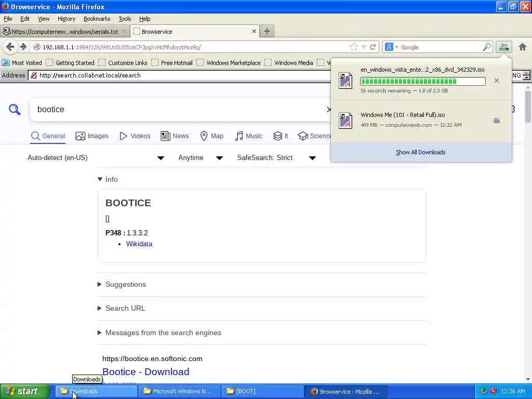This screenshot has width=532, height=399.
Task: Select the General search category
Action: tap(48, 136)
